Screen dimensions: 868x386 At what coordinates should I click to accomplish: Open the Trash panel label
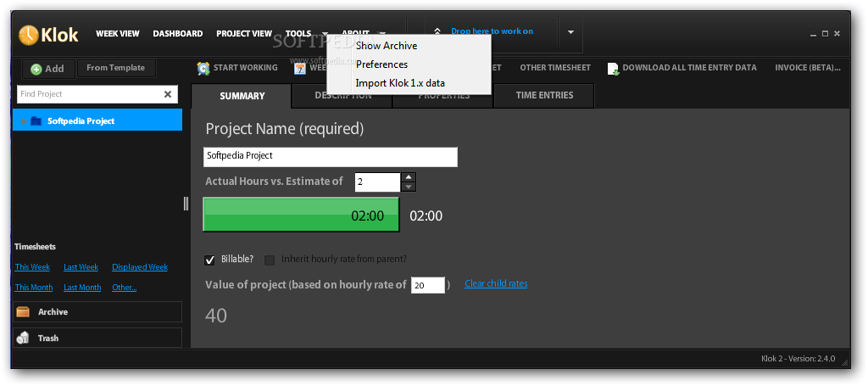point(48,338)
